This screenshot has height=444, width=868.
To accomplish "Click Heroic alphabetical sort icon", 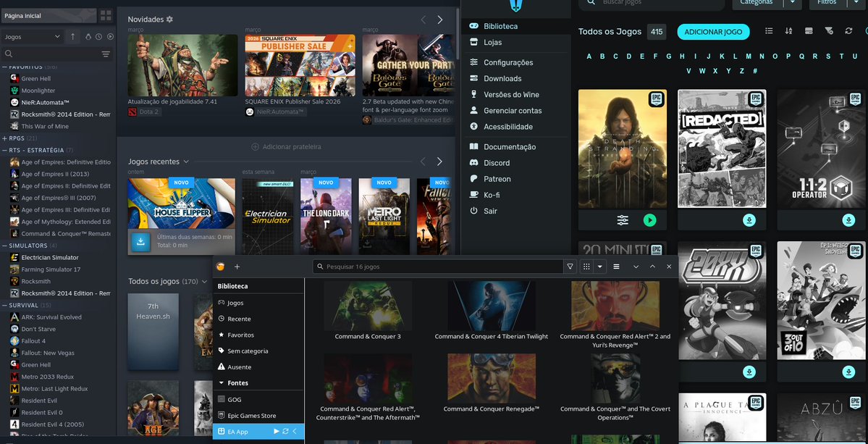I will [x=789, y=31].
